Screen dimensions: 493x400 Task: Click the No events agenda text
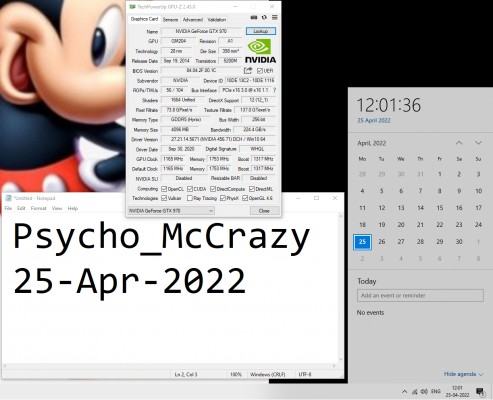coord(370,313)
